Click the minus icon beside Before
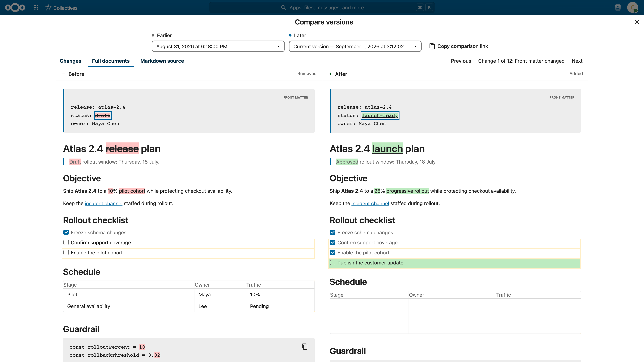Screen dimensions: 644x362 (64, 74)
